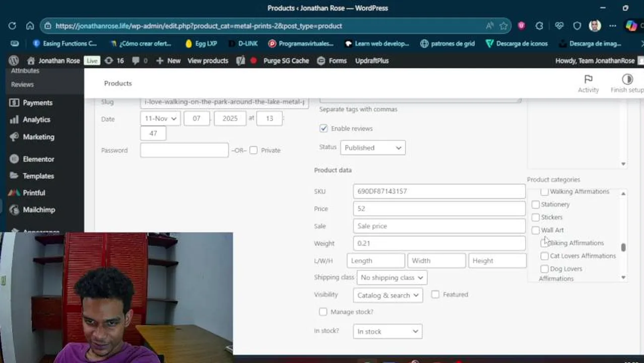This screenshot has width=644, height=363.
Task: Open the Status dropdown showing Published
Action: (372, 148)
